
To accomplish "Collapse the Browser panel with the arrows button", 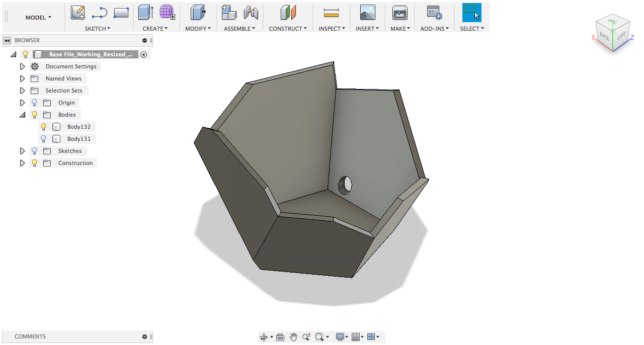I will click(7, 40).
